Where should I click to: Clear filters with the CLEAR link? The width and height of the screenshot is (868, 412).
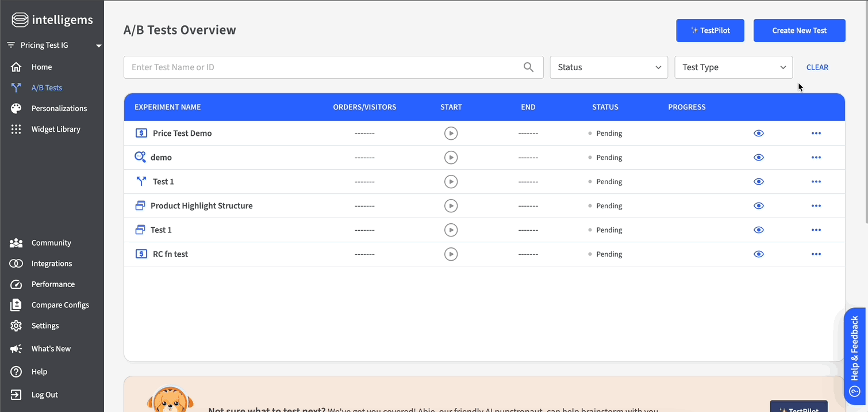coord(817,67)
